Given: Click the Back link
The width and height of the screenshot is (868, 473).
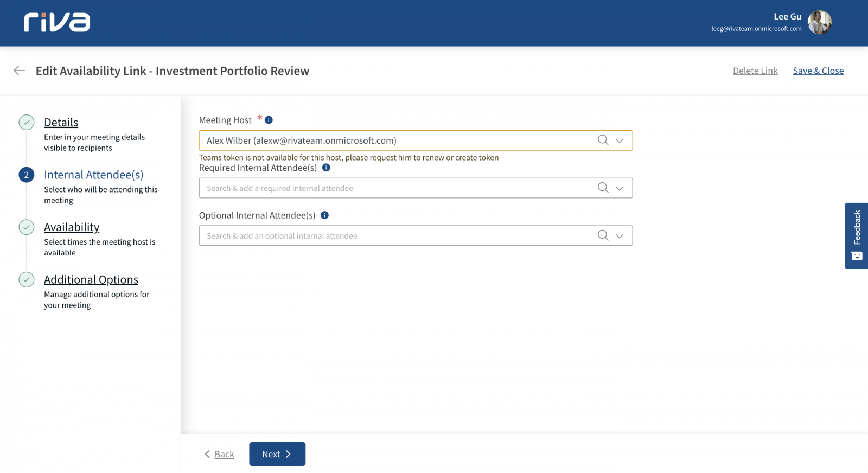Looking at the screenshot, I should (224, 454).
